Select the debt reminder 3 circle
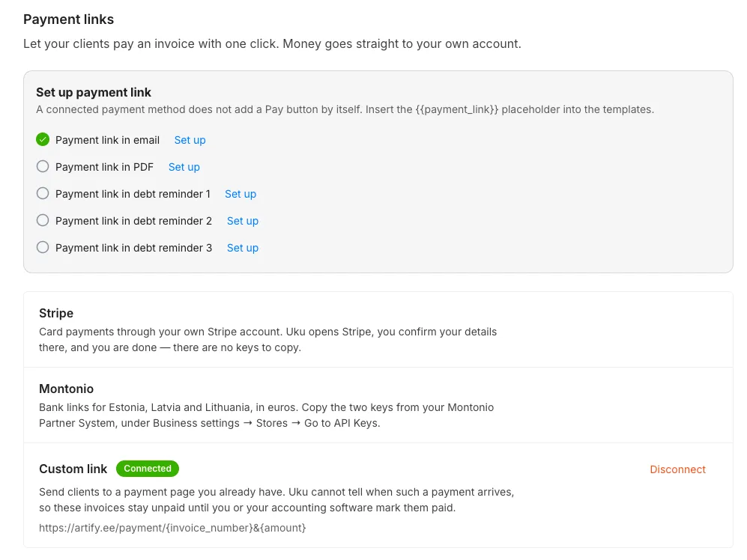This screenshot has height=560, width=747. (43, 247)
